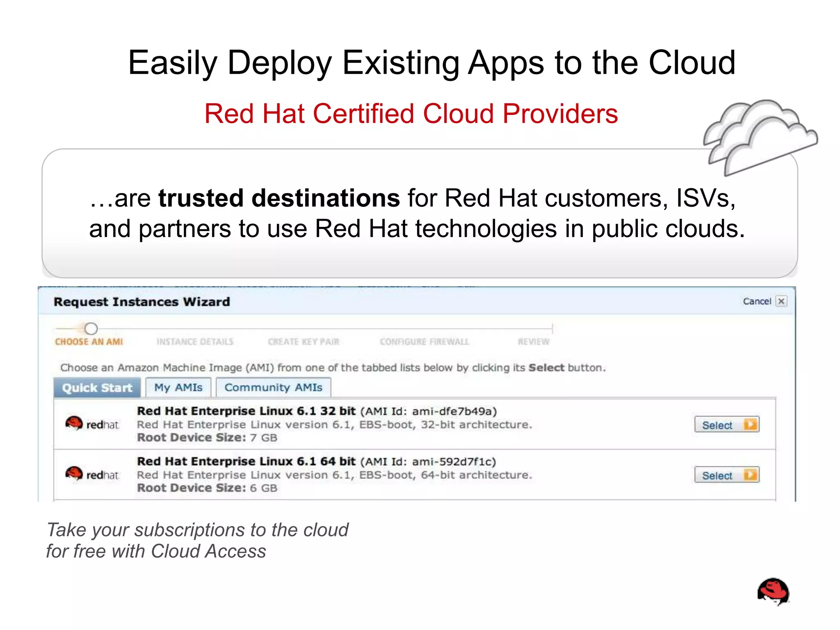Click the redhat logo in the 32 bit row

click(92, 424)
